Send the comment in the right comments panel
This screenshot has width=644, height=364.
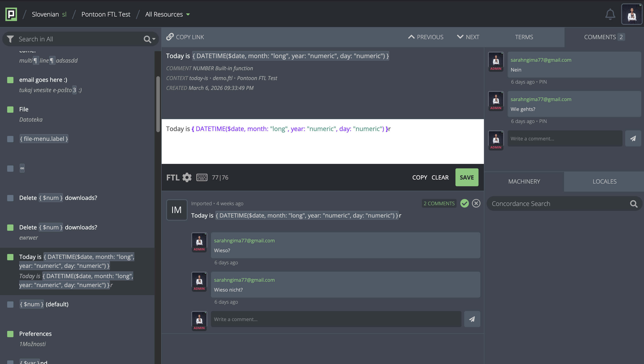coord(633,138)
